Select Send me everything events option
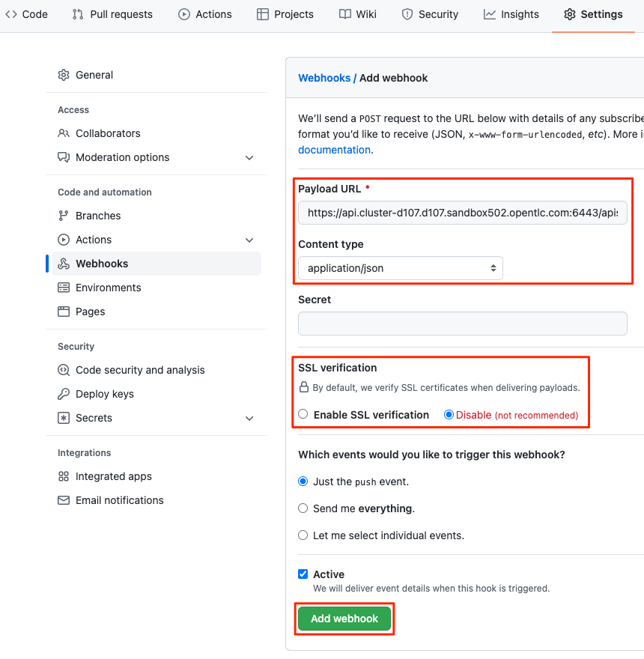This screenshot has height=659, width=644. [303, 508]
